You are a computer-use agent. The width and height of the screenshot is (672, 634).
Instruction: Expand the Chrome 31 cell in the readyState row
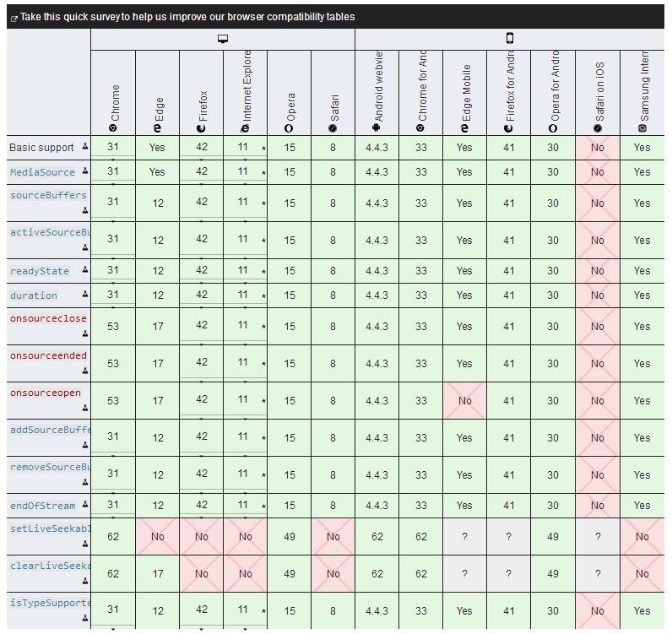pyautogui.click(x=113, y=271)
